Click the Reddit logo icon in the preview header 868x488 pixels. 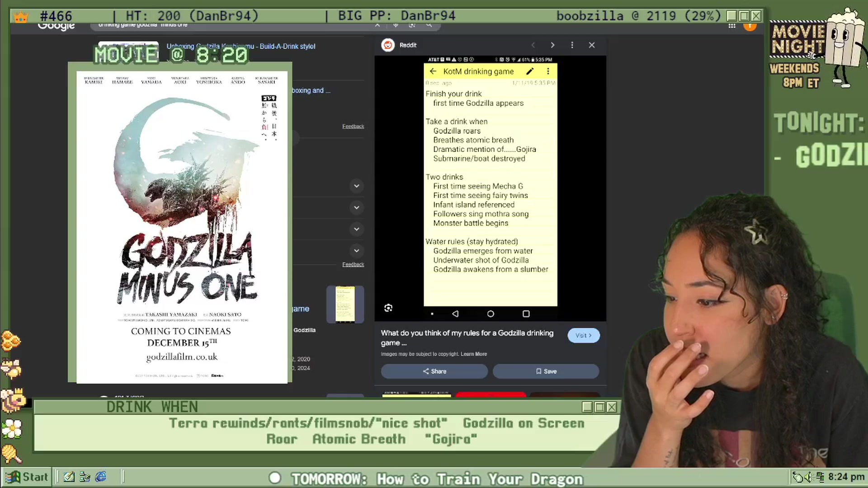[x=388, y=45]
